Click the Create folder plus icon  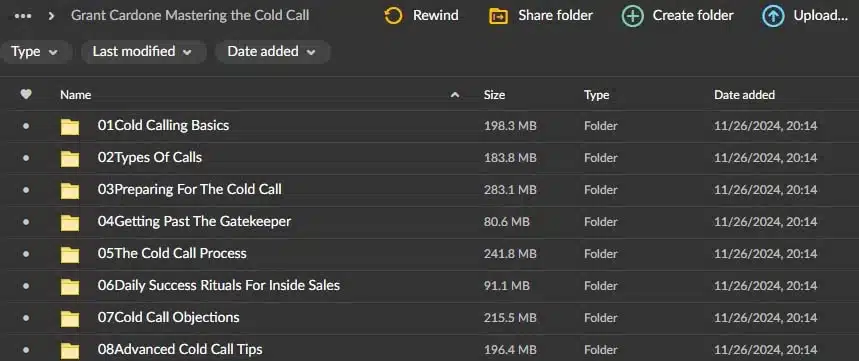(x=632, y=16)
